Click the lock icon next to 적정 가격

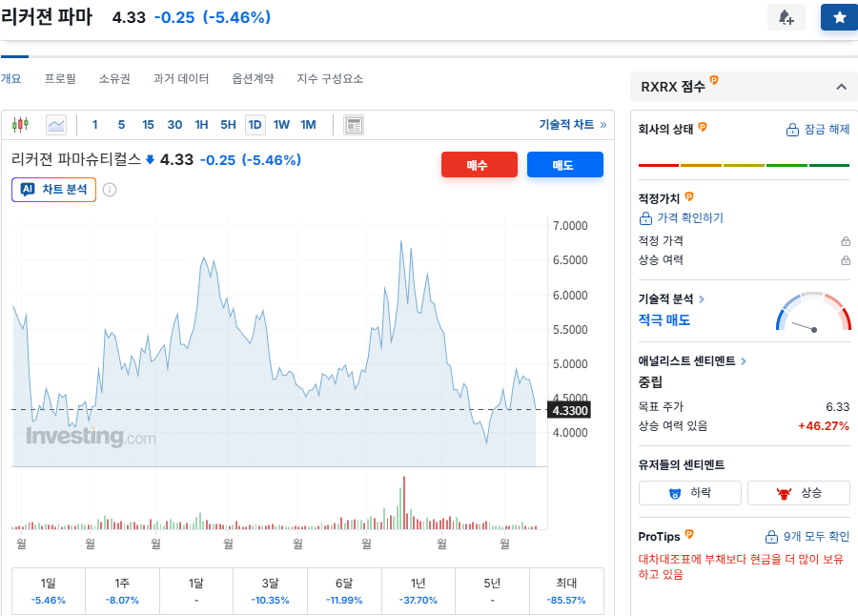(845, 241)
